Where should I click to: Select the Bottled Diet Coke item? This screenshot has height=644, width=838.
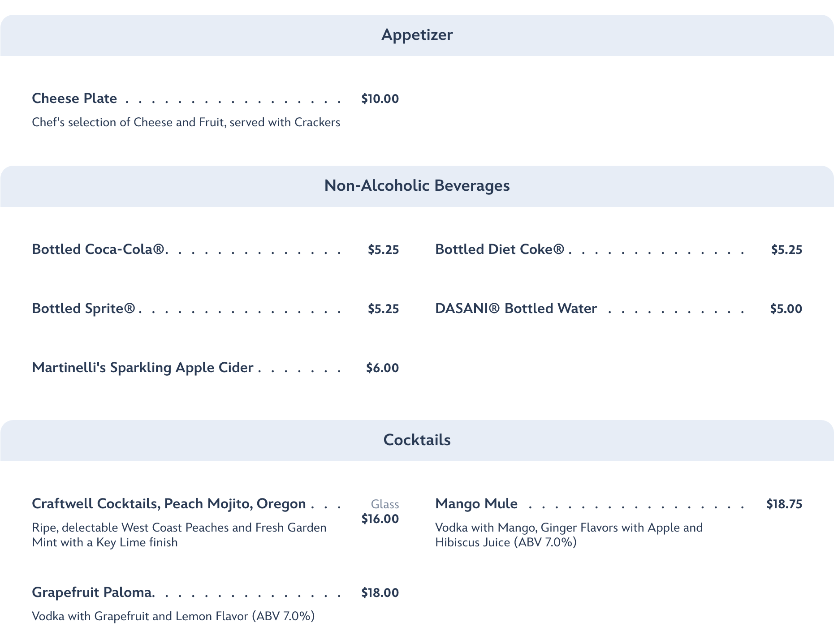[x=500, y=249]
